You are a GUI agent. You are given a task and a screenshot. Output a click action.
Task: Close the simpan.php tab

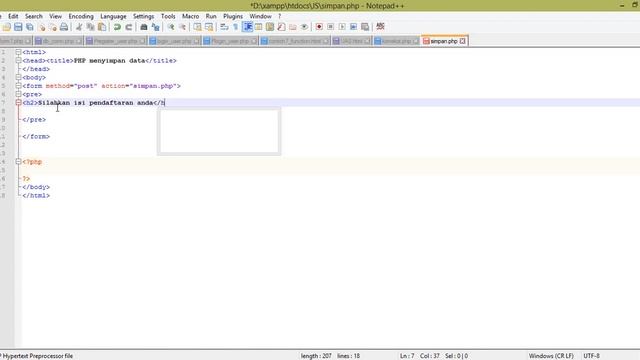click(x=462, y=41)
